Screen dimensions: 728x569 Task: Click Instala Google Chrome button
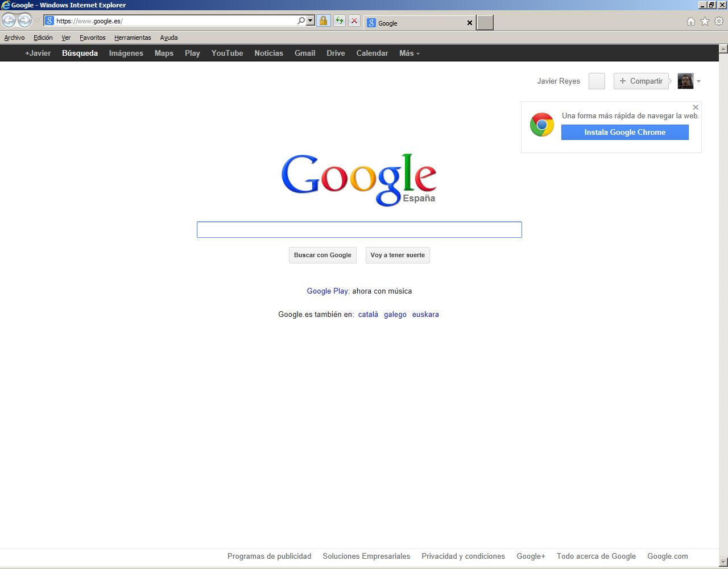pos(625,132)
